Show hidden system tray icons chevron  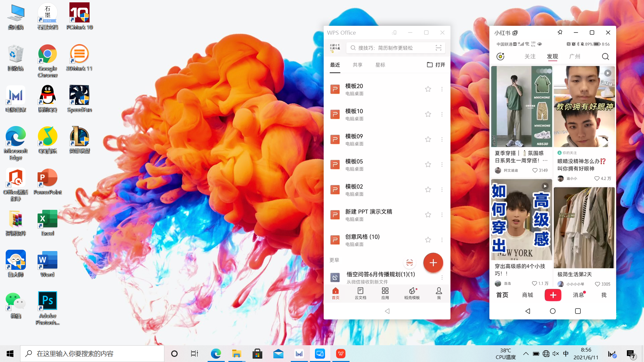click(x=526, y=354)
